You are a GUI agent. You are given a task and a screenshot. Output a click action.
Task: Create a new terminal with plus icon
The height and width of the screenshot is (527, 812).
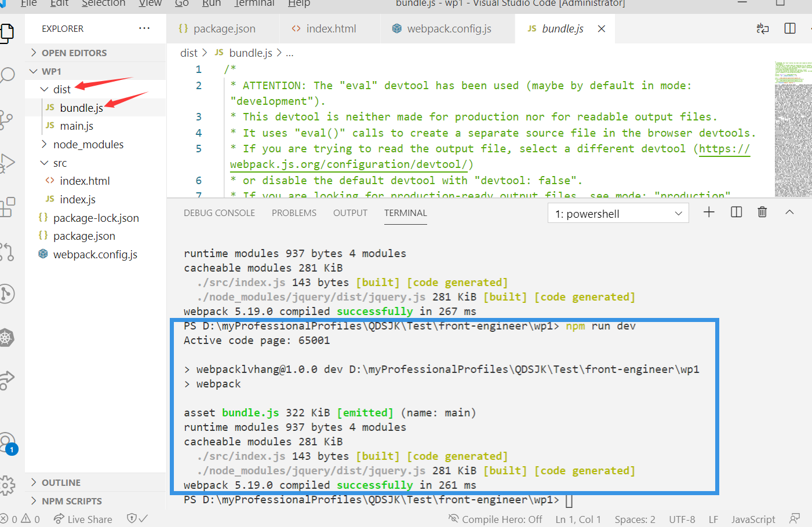[709, 212]
